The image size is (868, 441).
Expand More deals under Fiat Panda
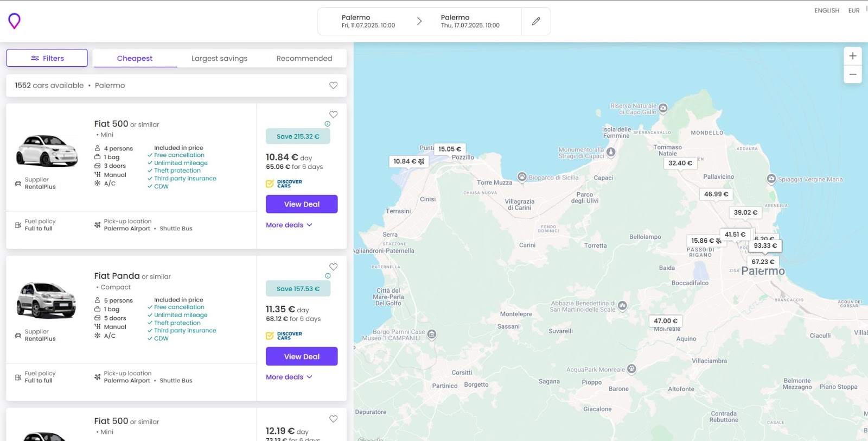point(289,377)
